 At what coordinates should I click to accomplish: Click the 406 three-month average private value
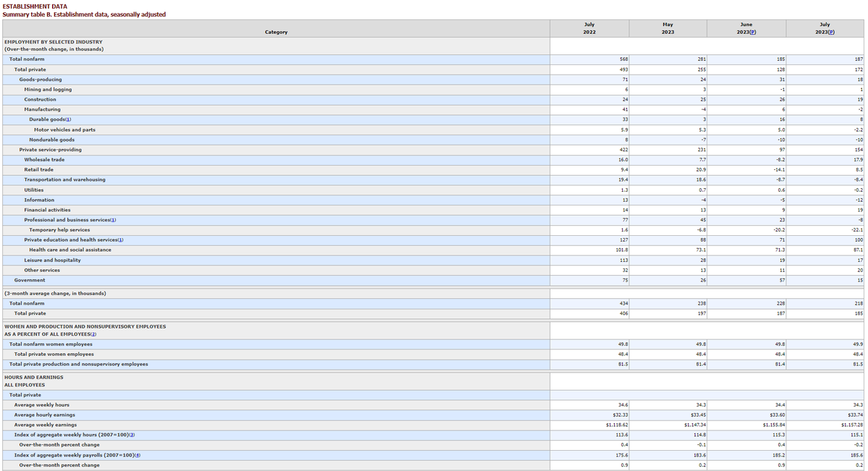pyautogui.click(x=624, y=314)
